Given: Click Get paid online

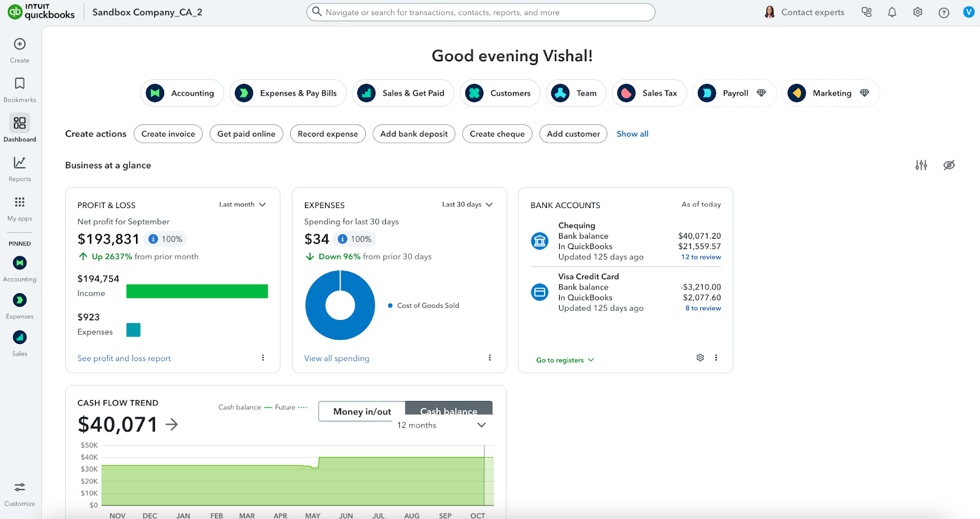Looking at the screenshot, I should pos(246,134).
